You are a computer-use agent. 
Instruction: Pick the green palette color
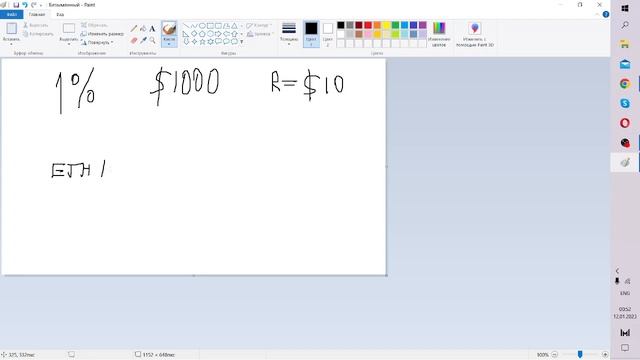click(x=395, y=25)
